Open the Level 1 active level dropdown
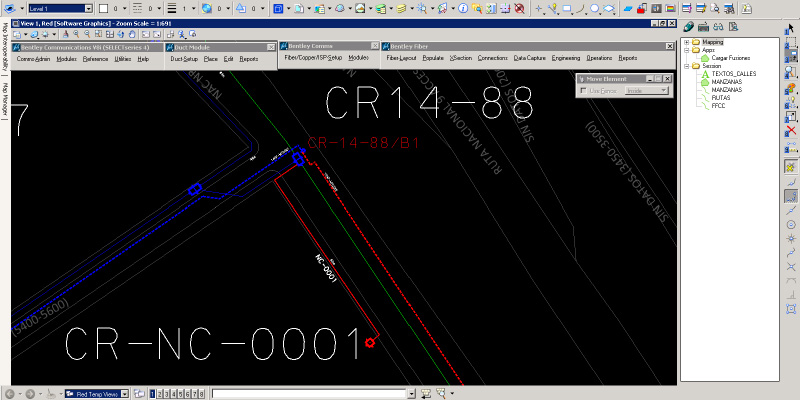The height and width of the screenshot is (400, 800). pos(58,8)
